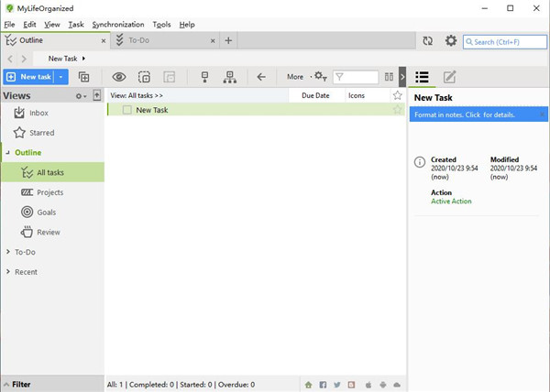
Task: Open the Synchronization menu
Action: point(118,24)
